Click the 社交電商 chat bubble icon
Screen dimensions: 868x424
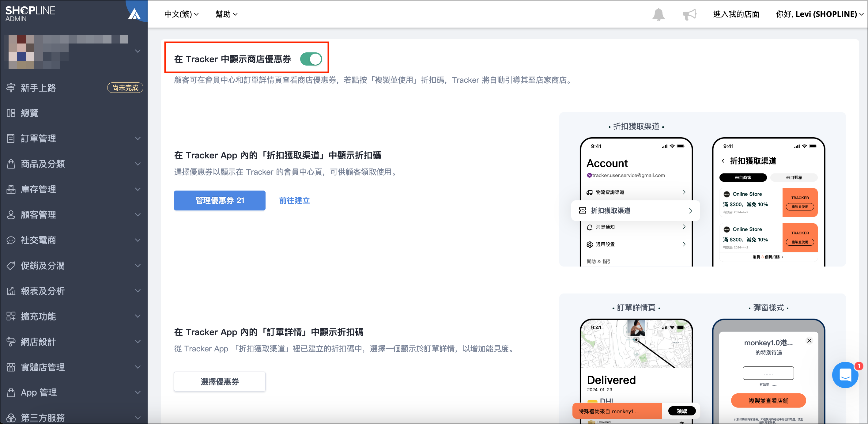pos(11,240)
